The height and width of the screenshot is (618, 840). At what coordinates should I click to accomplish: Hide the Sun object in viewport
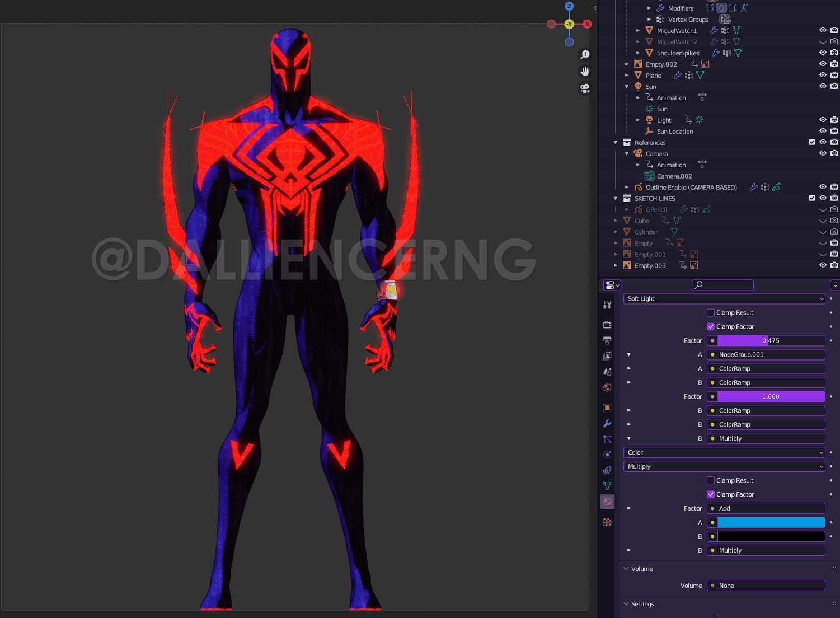823,86
